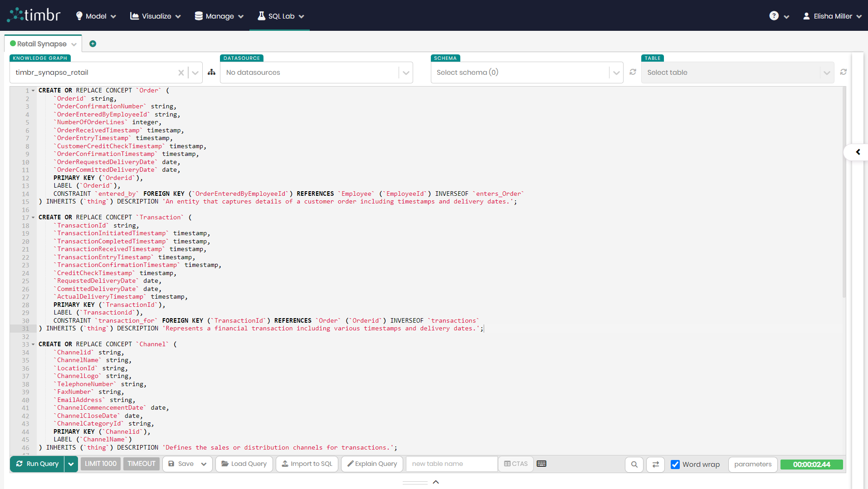Fold the Order concept code block
Viewport: 868px width, 489px height.
33,91
